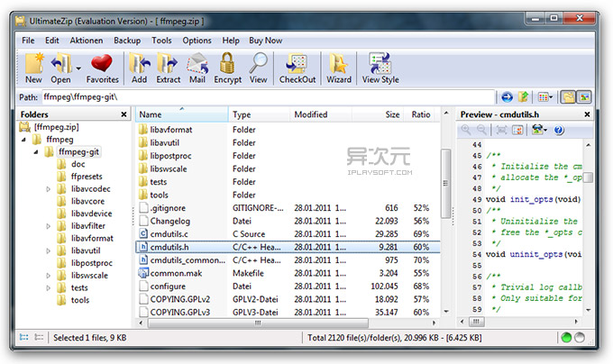Viewport: 613px width, 364px height.
Task: Select the cmdutils.c file row
Action: coord(288,234)
